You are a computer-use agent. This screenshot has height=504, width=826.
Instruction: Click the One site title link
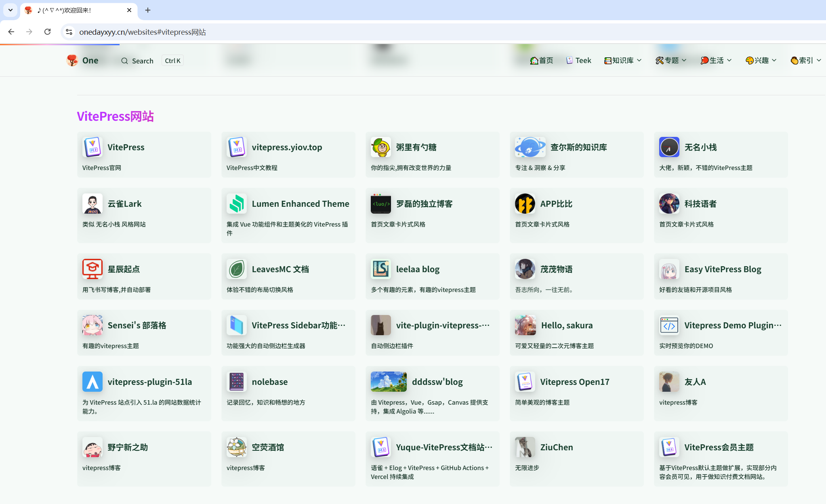[90, 60]
